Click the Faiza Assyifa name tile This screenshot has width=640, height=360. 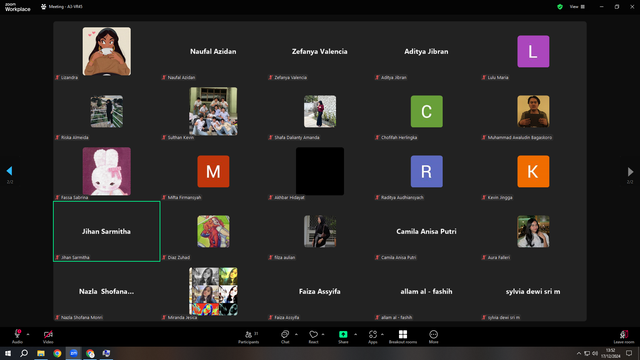click(320, 291)
